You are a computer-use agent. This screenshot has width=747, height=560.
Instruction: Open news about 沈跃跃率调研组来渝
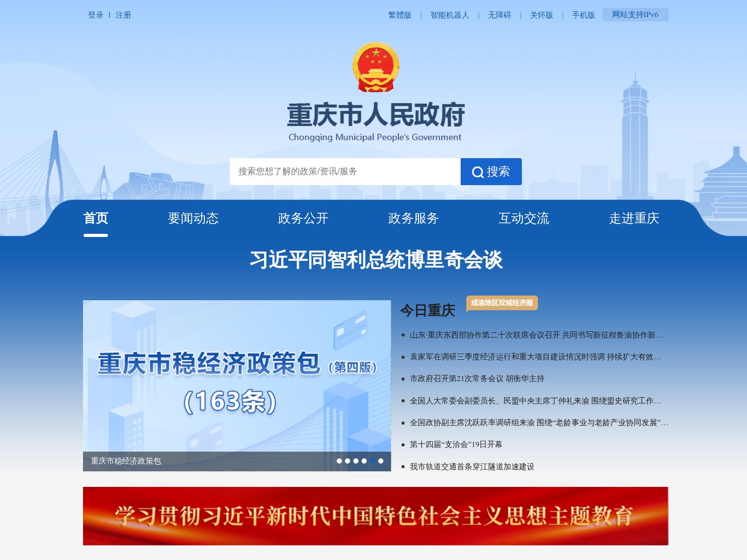click(539, 423)
